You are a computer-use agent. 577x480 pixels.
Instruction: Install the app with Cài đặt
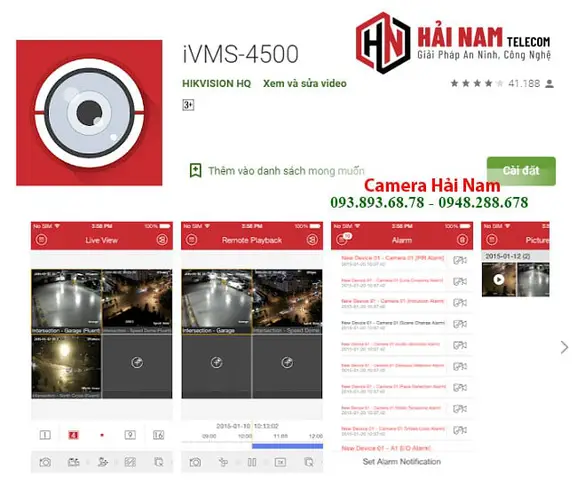click(x=521, y=171)
